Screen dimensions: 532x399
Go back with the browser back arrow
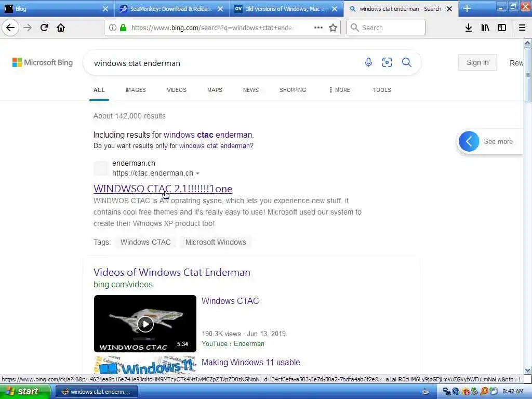click(10, 28)
